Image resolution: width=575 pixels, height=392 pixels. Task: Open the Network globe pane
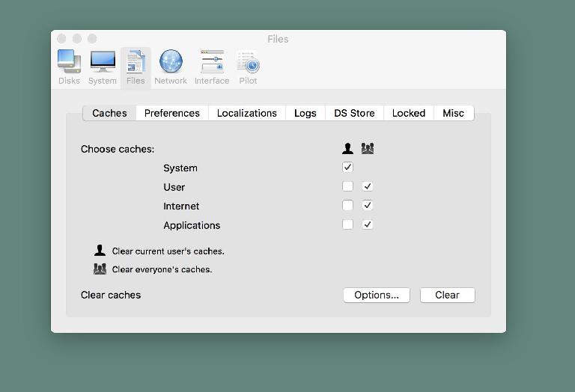pos(171,67)
